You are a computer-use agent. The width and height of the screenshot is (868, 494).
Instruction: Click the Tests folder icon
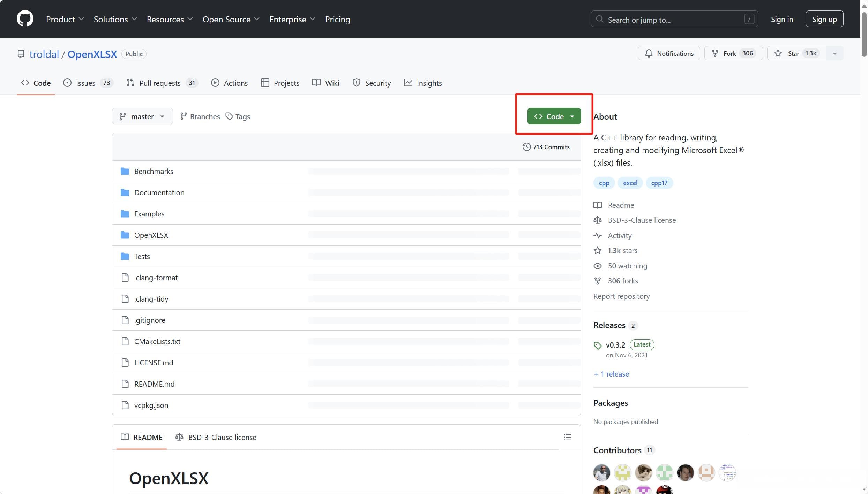[x=125, y=256]
